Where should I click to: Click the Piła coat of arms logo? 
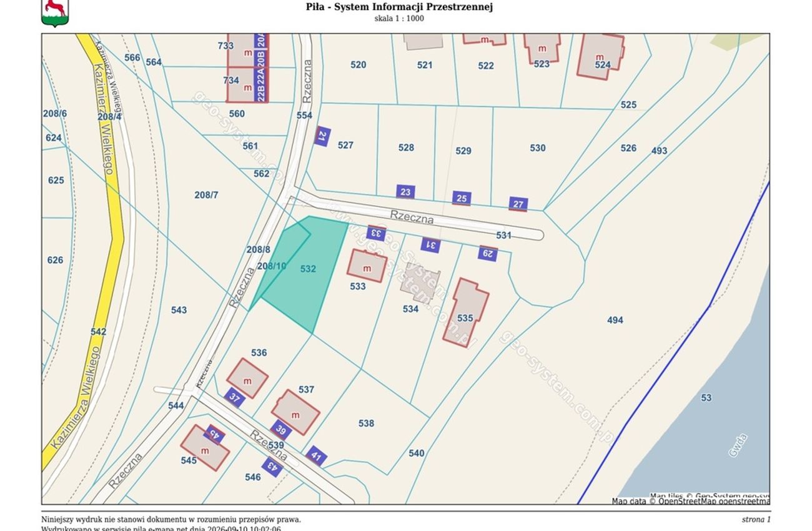tap(55, 13)
